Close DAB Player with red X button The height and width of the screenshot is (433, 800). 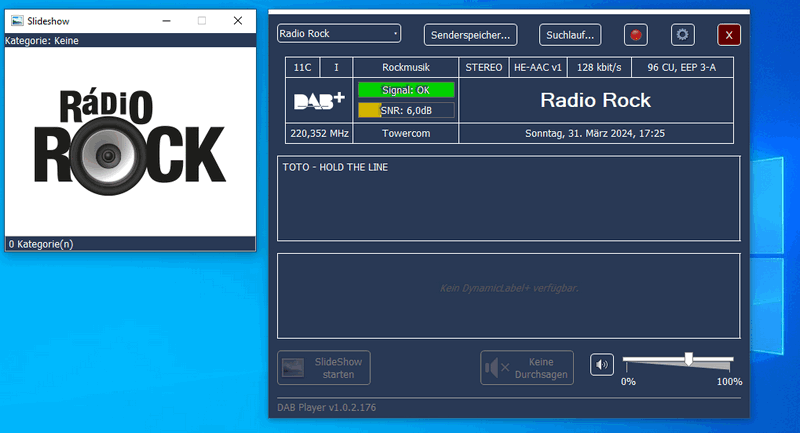[x=729, y=35]
